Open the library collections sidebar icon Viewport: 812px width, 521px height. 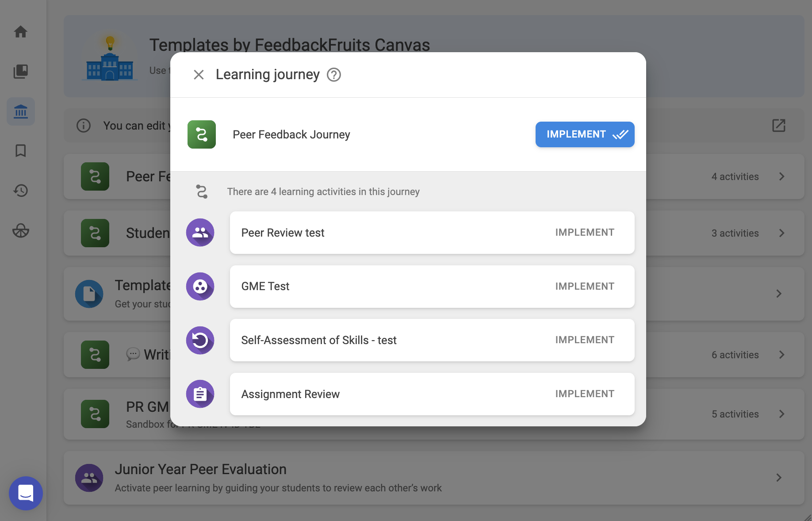(x=21, y=71)
